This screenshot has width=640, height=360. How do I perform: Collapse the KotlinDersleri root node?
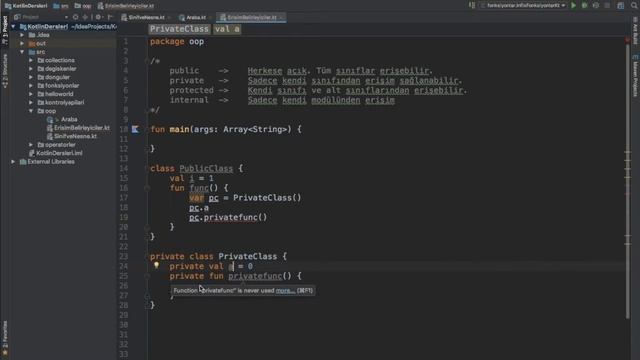pos(13,27)
